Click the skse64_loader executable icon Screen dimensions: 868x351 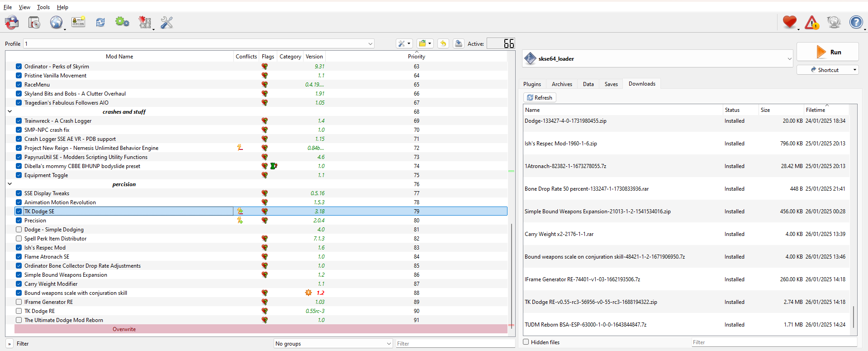tap(530, 58)
